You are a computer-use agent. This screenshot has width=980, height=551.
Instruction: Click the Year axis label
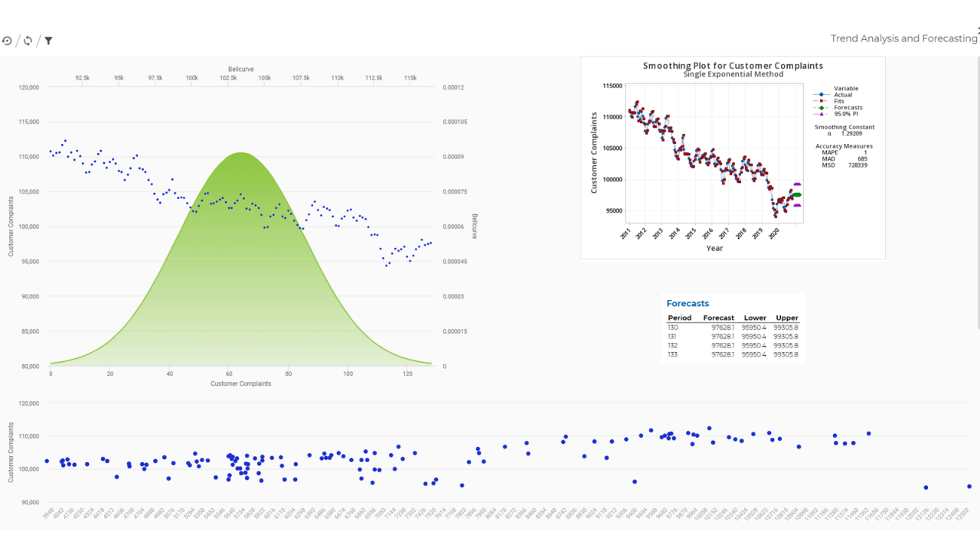click(x=714, y=248)
